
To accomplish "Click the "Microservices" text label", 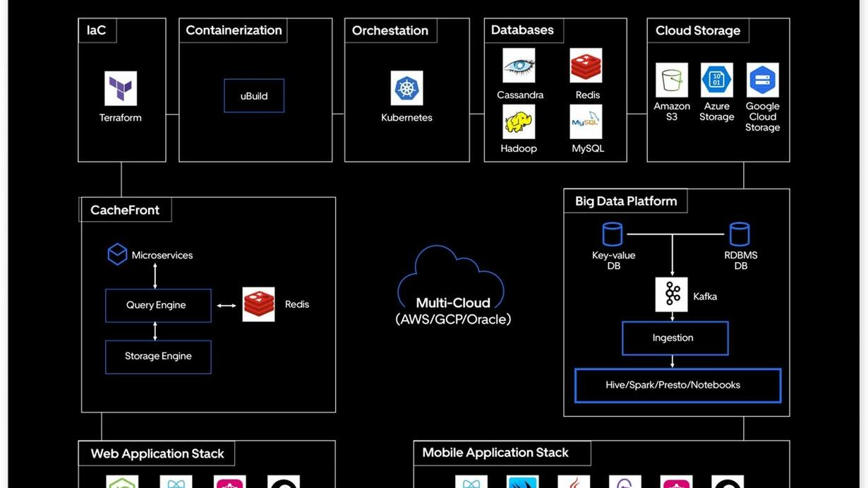I will (162, 256).
